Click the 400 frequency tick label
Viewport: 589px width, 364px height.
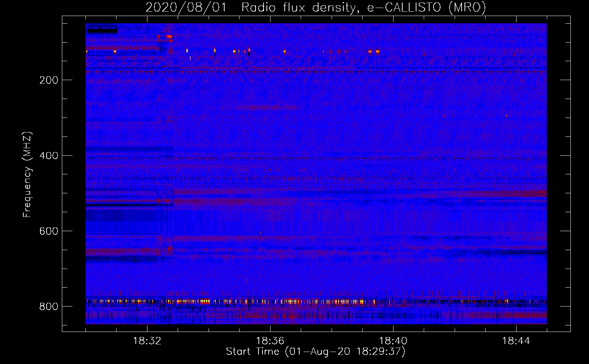(48, 156)
